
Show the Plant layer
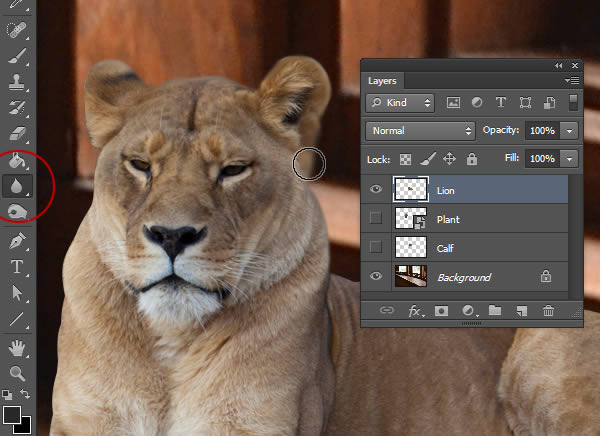pyautogui.click(x=376, y=218)
